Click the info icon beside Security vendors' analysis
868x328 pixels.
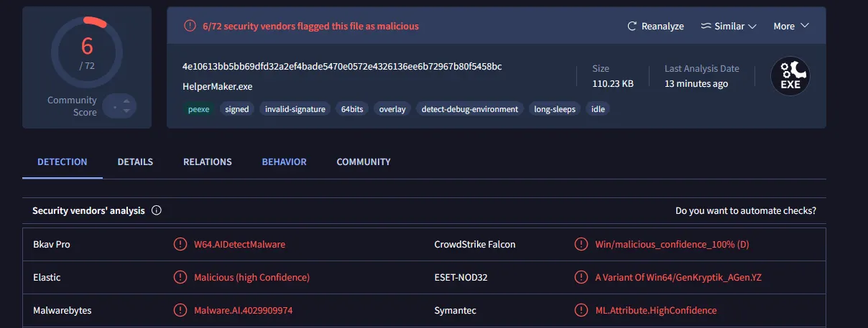(x=157, y=211)
